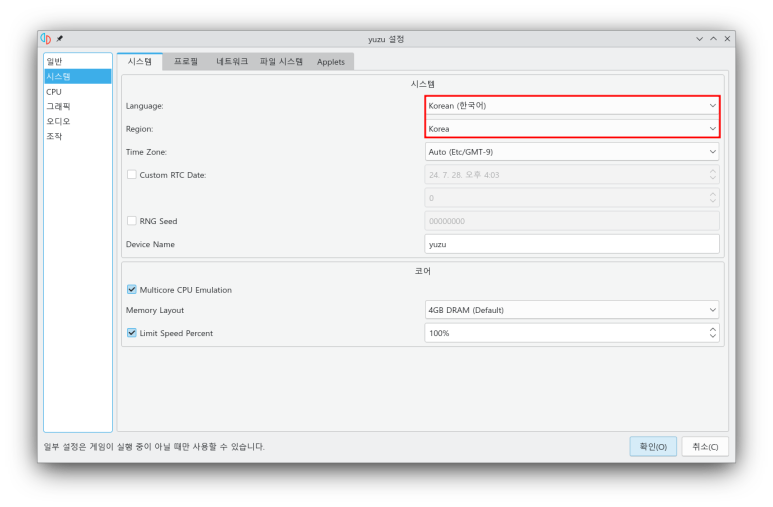Open the 네트워크 tab

[232, 62]
